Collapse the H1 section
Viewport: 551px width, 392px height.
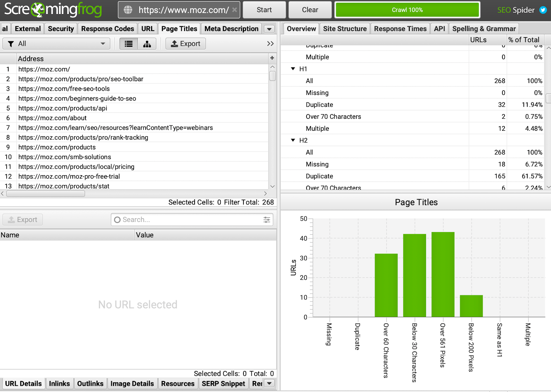coord(293,69)
